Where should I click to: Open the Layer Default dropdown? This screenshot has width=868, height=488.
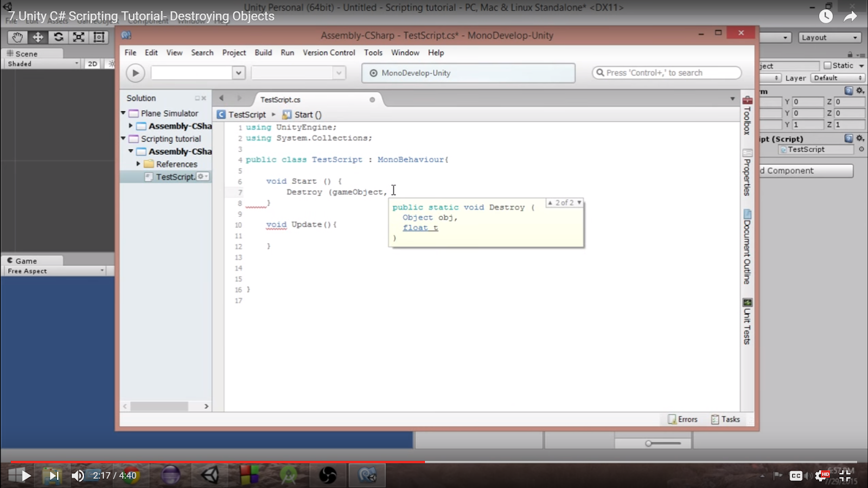point(838,78)
